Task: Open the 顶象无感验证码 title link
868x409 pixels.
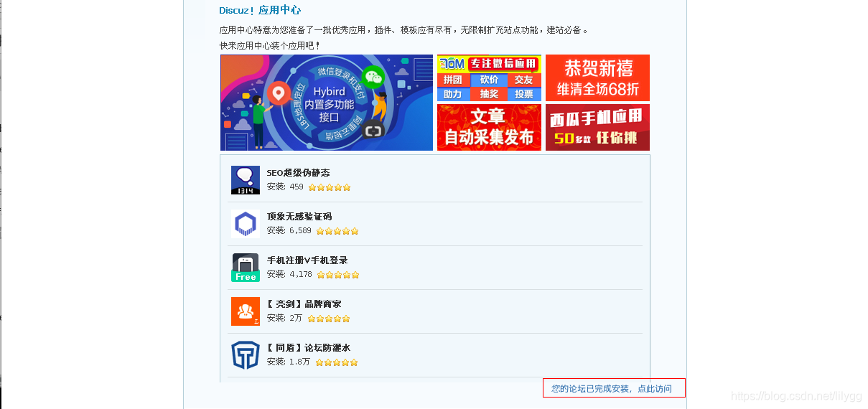Action: pos(299,217)
